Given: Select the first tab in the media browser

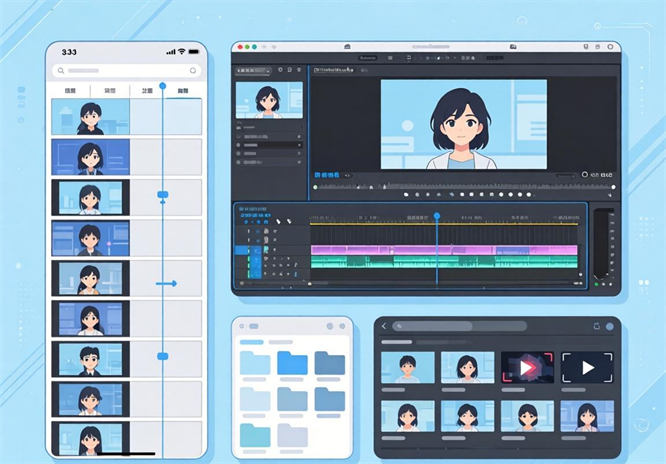Looking at the screenshot, I should (397, 342).
